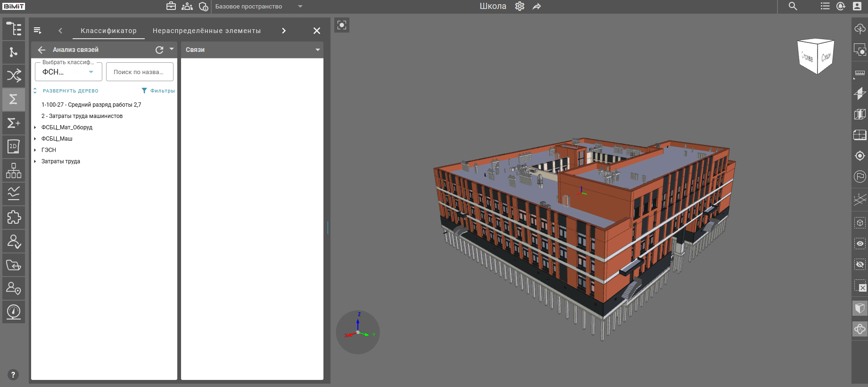Click the search by name input field
Screen dimensions: 868x387
pyautogui.click(x=140, y=72)
